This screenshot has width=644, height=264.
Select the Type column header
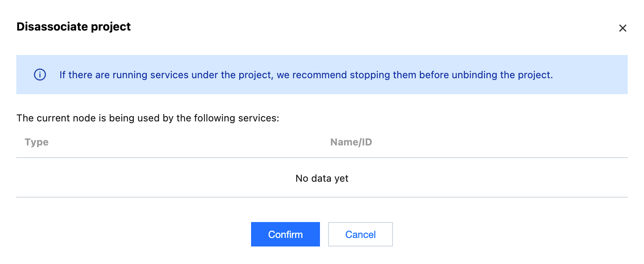(x=37, y=142)
